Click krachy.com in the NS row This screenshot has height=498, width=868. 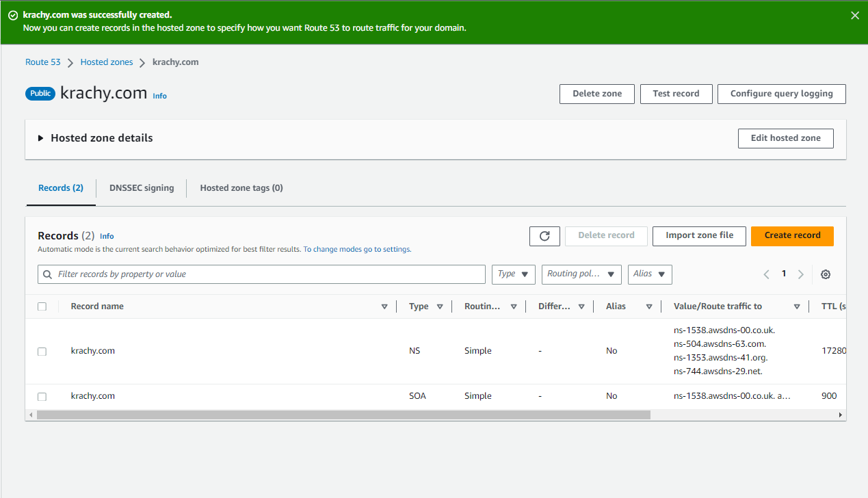93,351
